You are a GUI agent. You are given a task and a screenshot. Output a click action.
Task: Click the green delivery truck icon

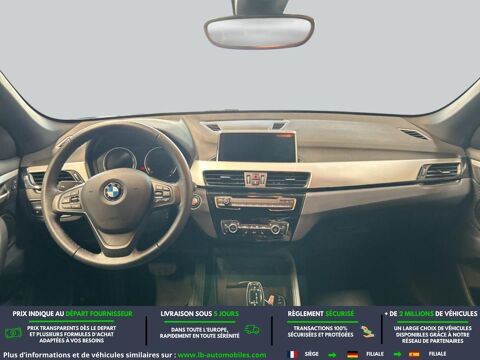pos(252,330)
